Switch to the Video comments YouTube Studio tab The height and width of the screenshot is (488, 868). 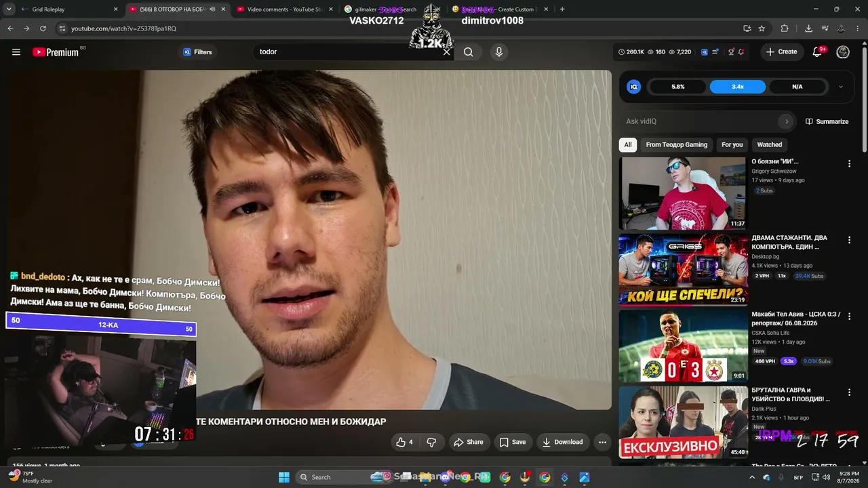[284, 9]
